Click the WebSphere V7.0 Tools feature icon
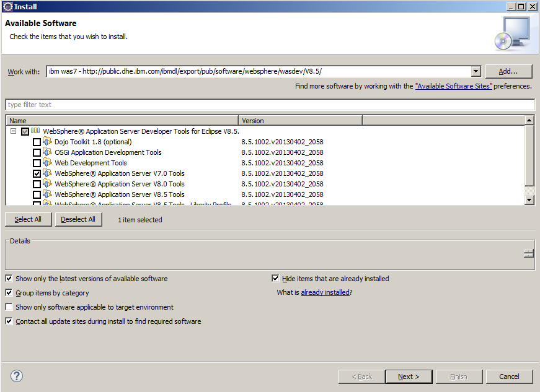540x392 pixels. pos(48,173)
